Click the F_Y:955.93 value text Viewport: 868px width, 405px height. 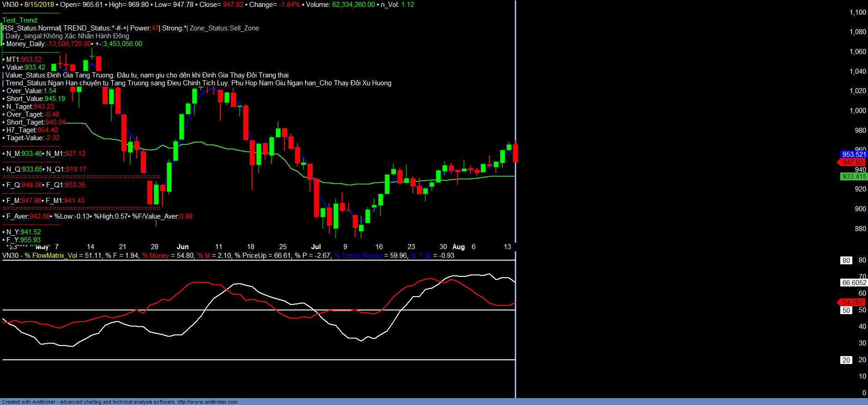tap(24, 240)
